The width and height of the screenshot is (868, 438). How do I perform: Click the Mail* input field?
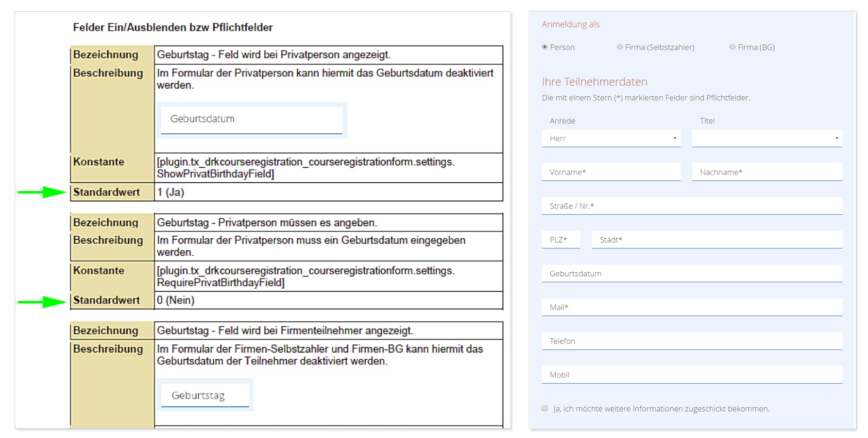point(692,307)
